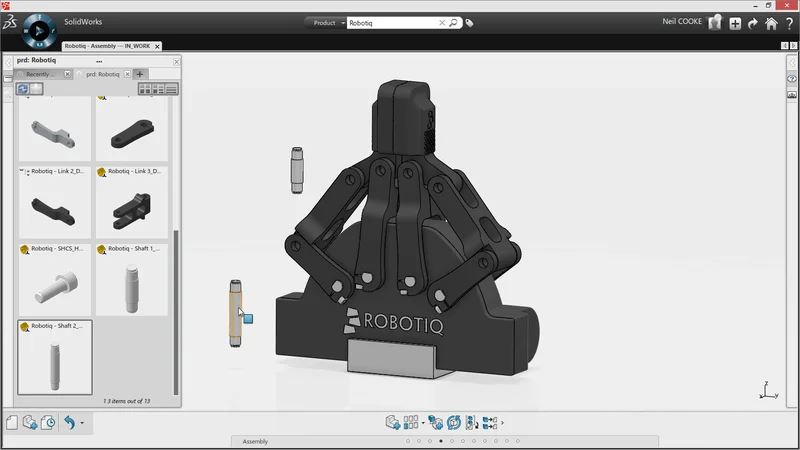Screen dimensions: 800x450
Task: Select the grey link part thumbnail
Action: [55, 130]
